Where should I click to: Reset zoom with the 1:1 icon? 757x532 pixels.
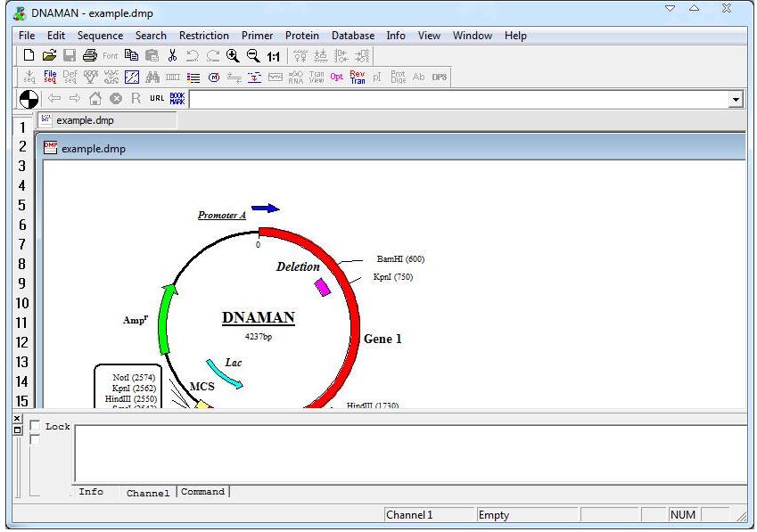click(273, 56)
